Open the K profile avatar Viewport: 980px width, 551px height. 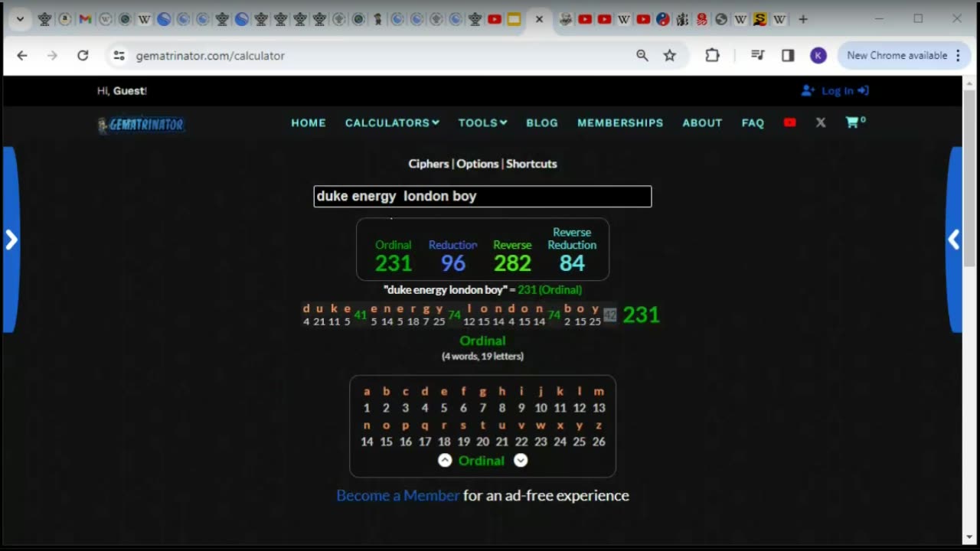(x=818, y=55)
